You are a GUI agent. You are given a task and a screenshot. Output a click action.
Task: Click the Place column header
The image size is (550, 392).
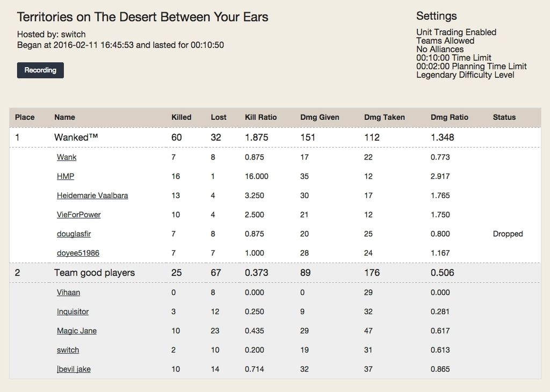click(25, 118)
